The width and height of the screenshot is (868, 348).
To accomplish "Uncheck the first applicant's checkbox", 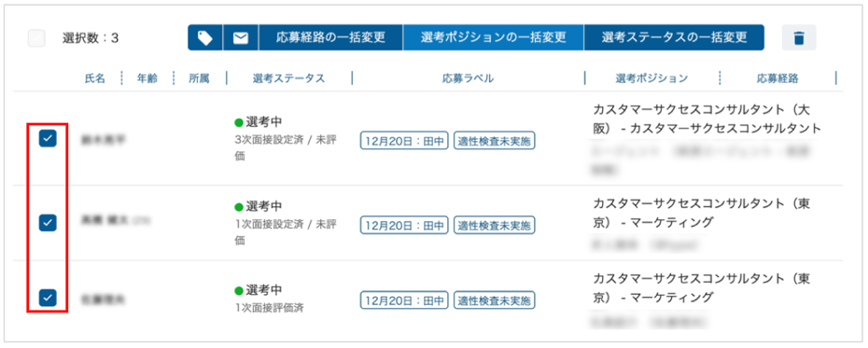I will [48, 138].
